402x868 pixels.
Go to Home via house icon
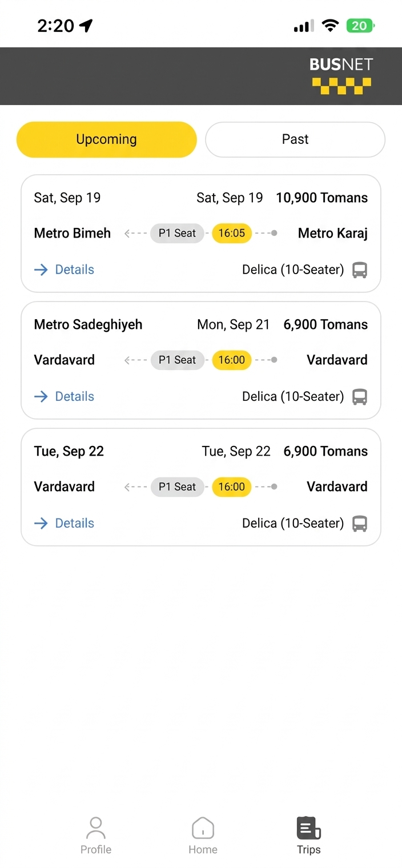[203, 827]
